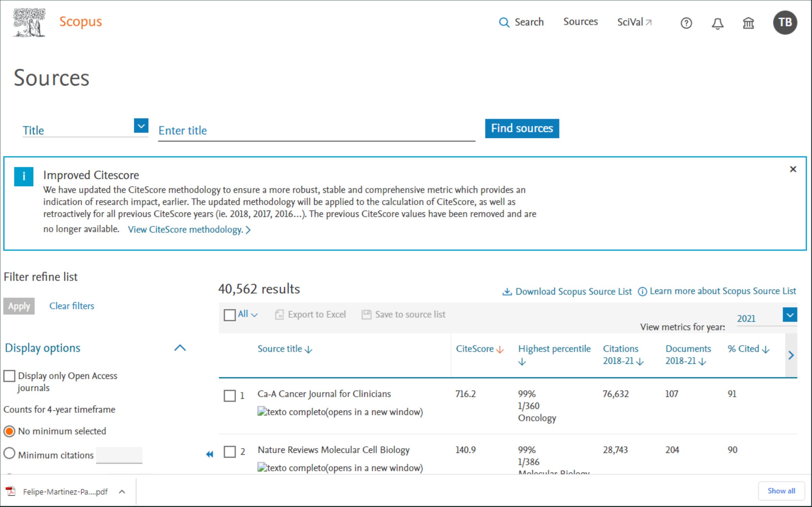Click the 40,562 results count
The image size is (812, 507).
(259, 289)
